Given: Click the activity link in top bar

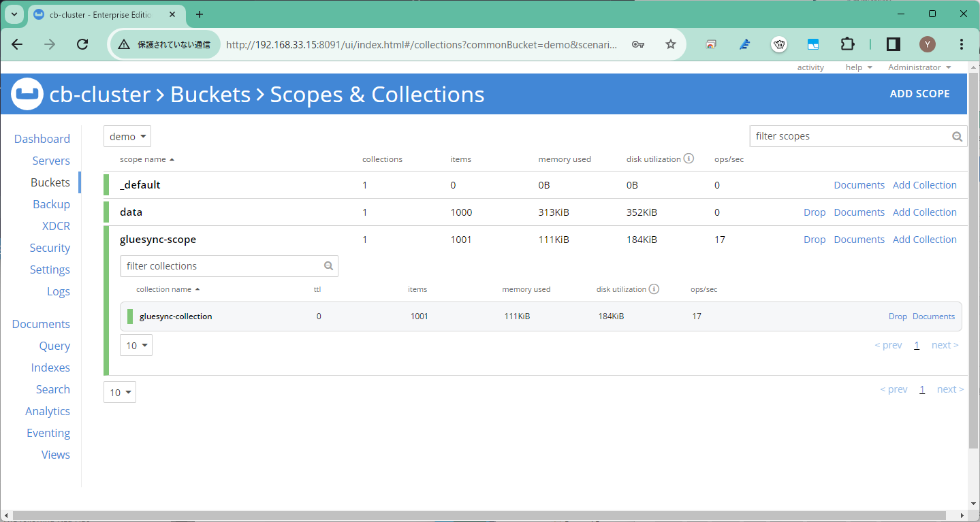Looking at the screenshot, I should [x=810, y=67].
